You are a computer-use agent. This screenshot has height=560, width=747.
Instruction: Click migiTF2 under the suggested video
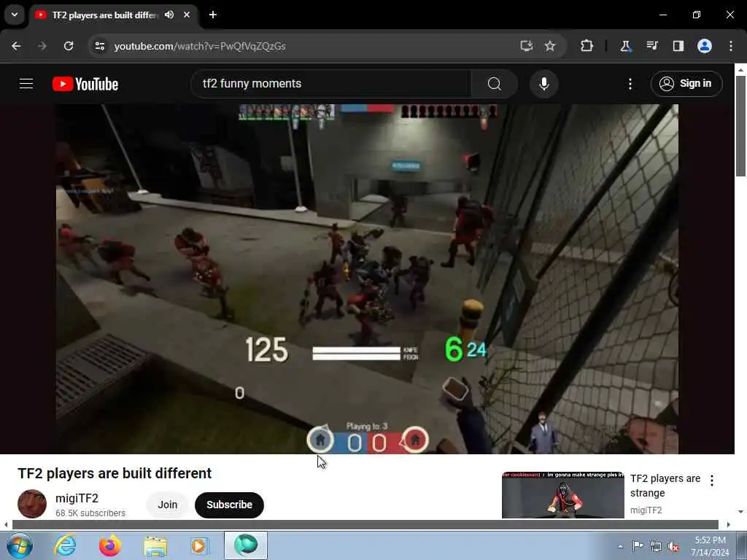pos(646,510)
